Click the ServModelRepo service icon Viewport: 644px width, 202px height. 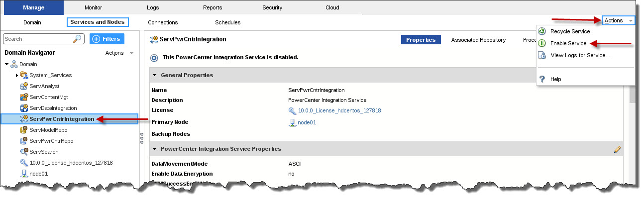point(24,130)
